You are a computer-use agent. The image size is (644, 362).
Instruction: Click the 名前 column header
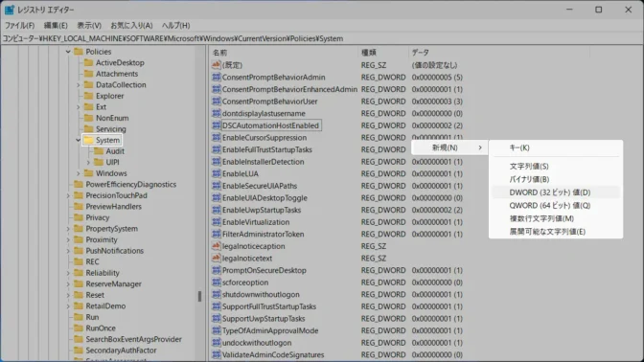[x=284, y=53]
